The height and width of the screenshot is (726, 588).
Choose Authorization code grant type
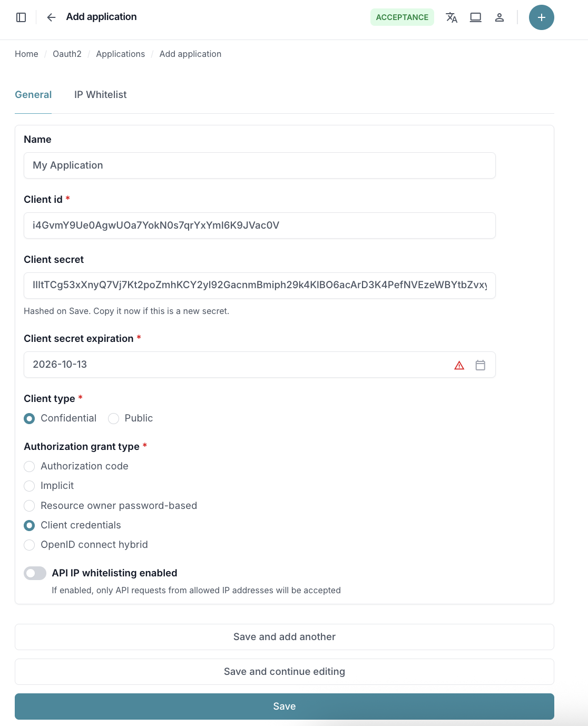click(29, 466)
